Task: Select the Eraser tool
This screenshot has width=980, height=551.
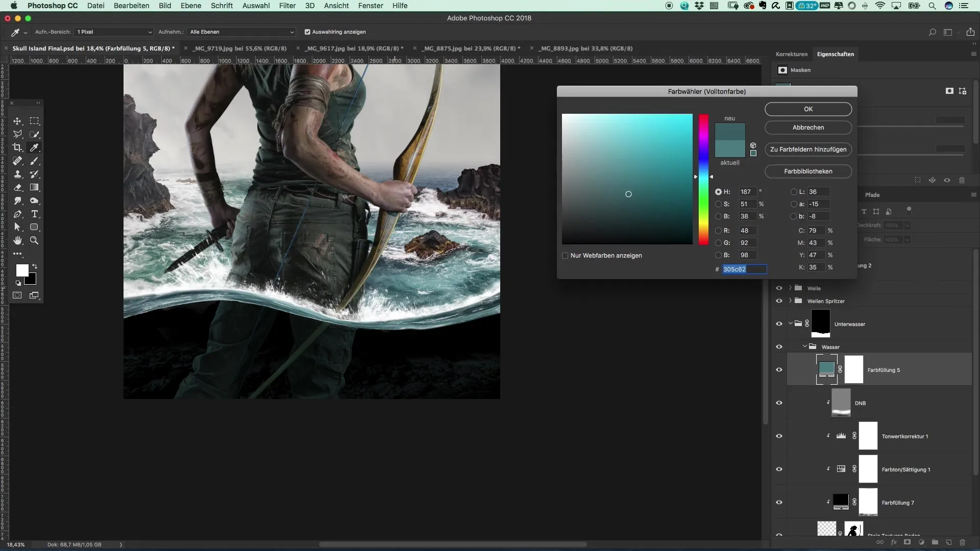Action: coord(17,187)
